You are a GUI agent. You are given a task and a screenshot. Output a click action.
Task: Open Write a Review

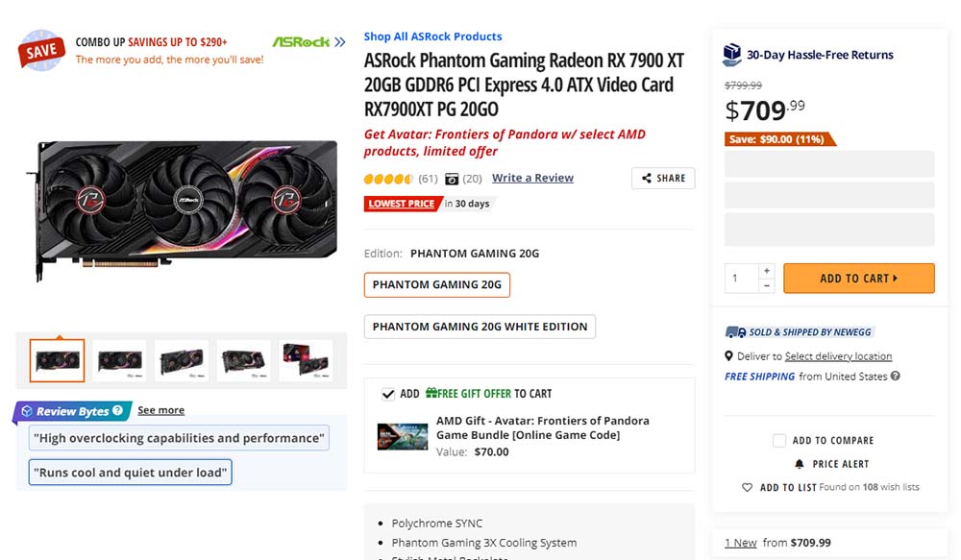coord(532,178)
